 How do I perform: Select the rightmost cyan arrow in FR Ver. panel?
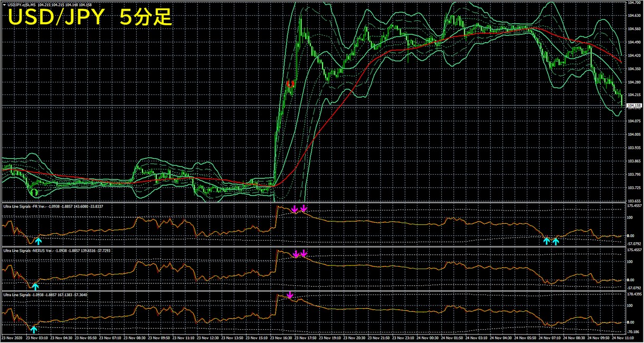(555, 241)
